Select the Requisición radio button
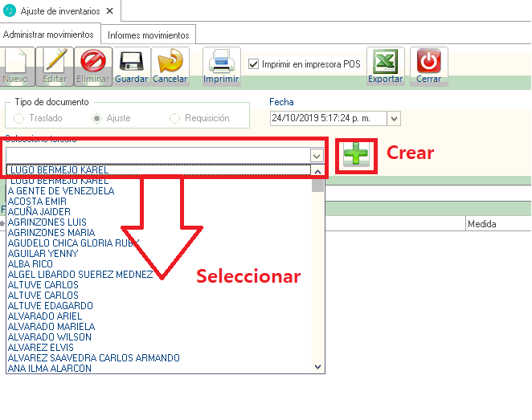The width and height of the screenshot is (532, 420). pos(175,118)
